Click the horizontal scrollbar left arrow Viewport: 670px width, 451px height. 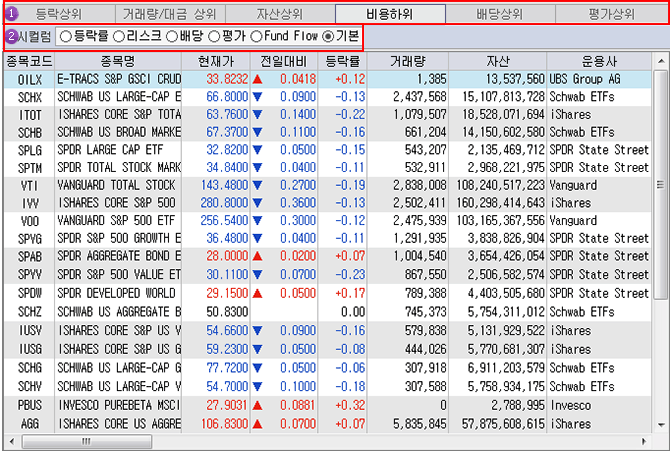(x=12, y=441)
